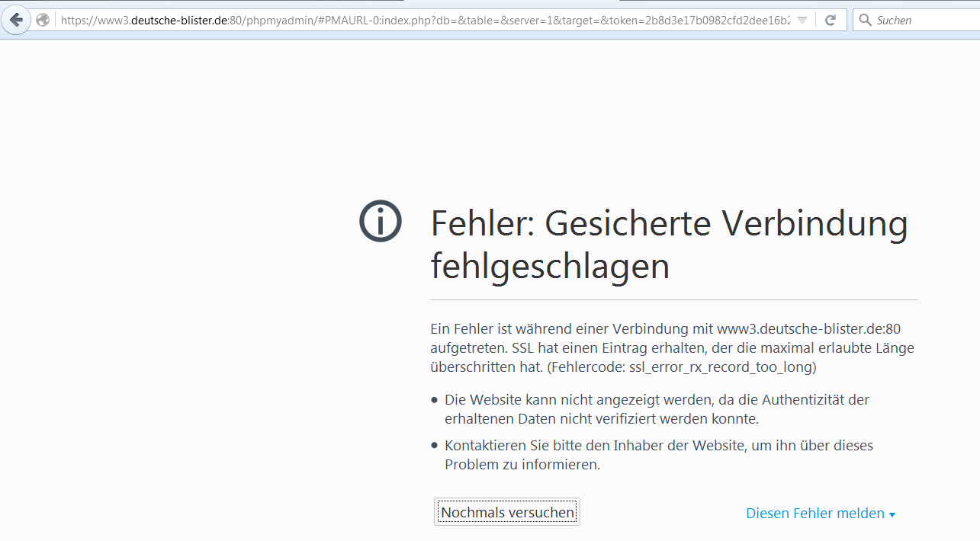Click the ssl_error_rx_record_too_long error code text

[x=722, y=367]
